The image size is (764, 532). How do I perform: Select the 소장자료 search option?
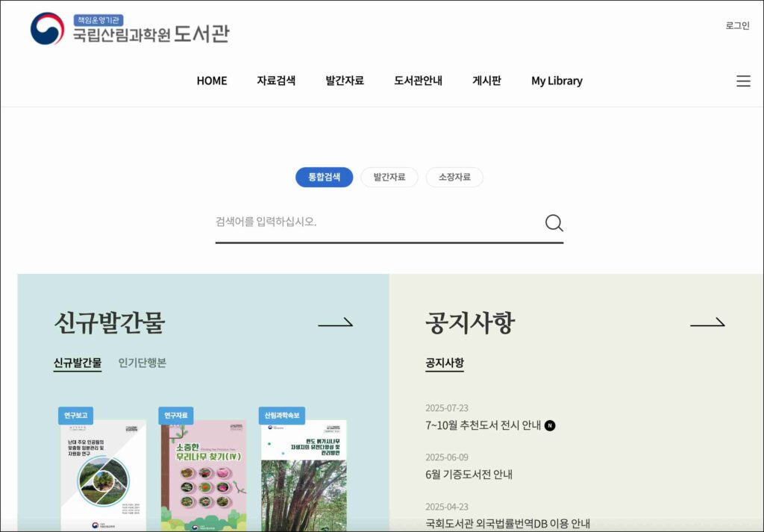pyautogui.click(x=454, y=177)
